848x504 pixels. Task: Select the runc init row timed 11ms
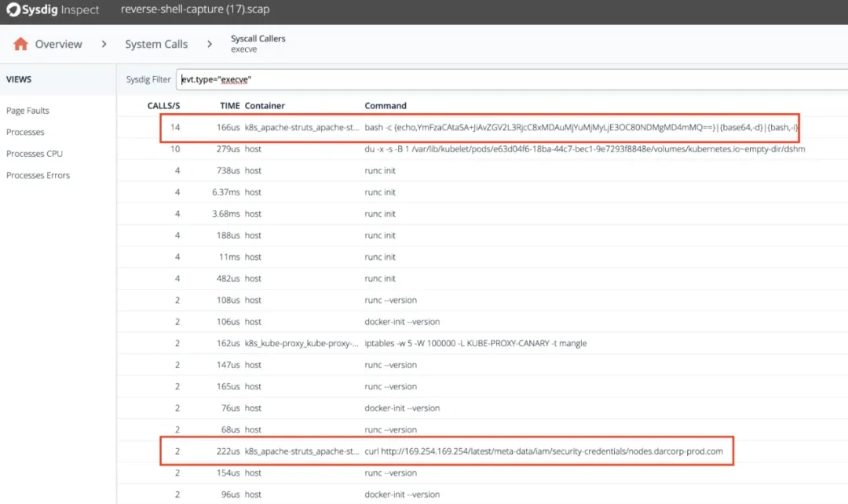[x=482, y=257]
